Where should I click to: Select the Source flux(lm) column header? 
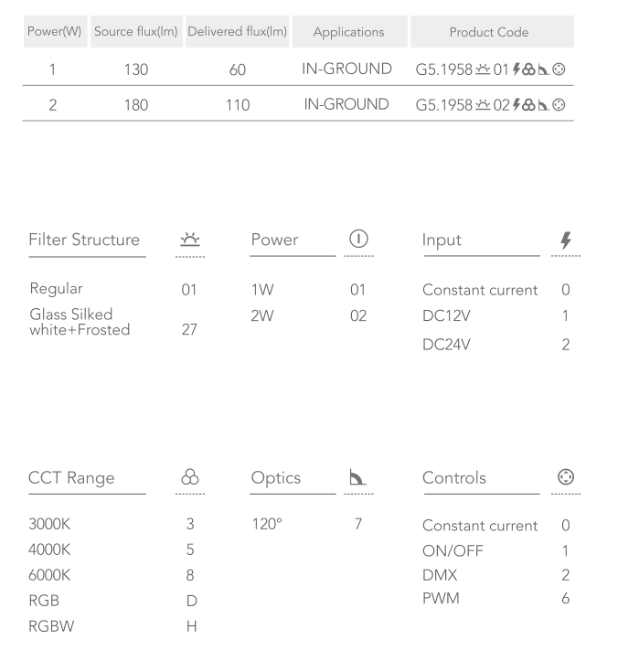[134, 32]
